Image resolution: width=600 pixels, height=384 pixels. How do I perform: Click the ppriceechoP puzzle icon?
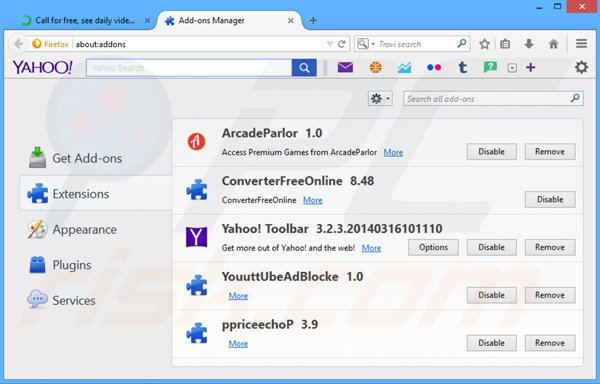197,333
